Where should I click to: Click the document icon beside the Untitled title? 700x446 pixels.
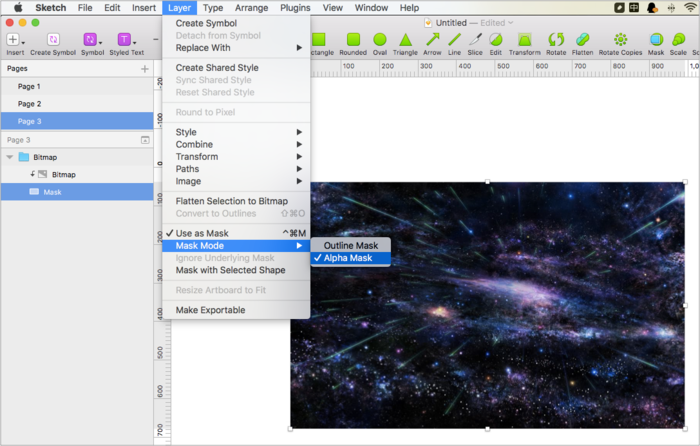pos(428,23)
